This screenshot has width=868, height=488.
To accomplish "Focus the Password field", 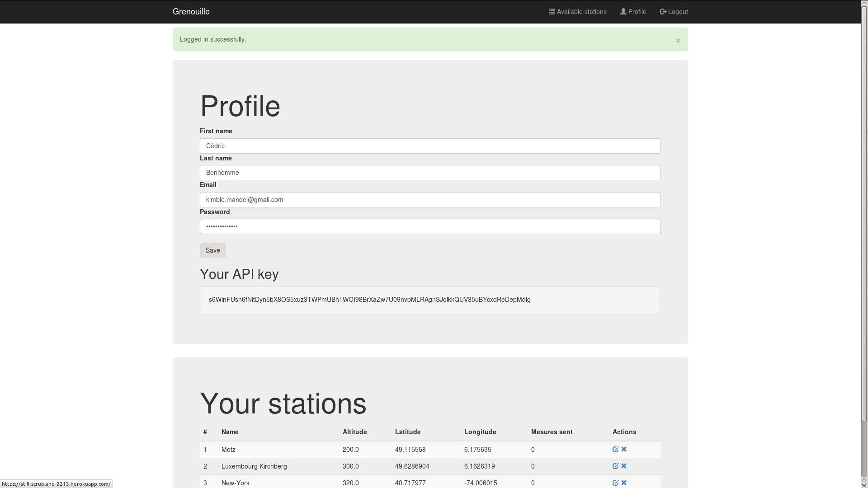I will [430, 226].
